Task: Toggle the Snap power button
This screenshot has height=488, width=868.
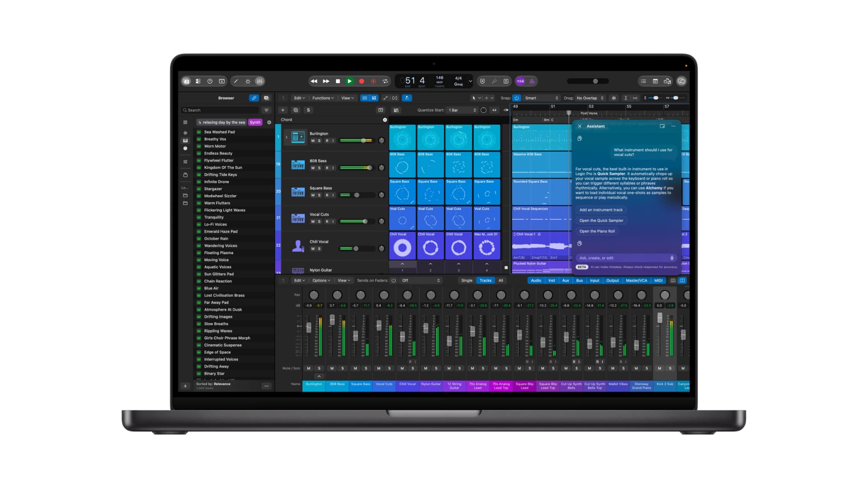Action: 517,98
